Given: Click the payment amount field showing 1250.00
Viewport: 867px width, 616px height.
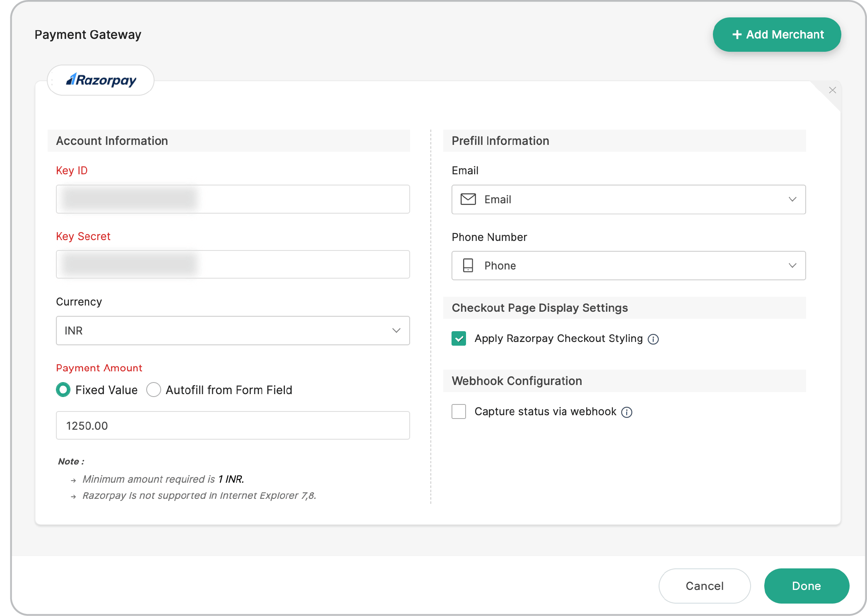Looking at the screenshot, I should click(x=232, y=425).
